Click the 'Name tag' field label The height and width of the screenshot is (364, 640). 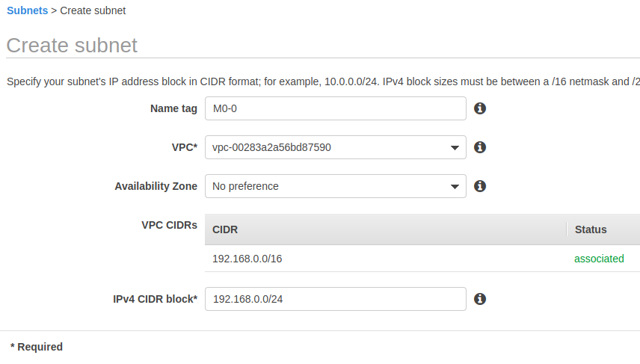(x=173, y=108)
